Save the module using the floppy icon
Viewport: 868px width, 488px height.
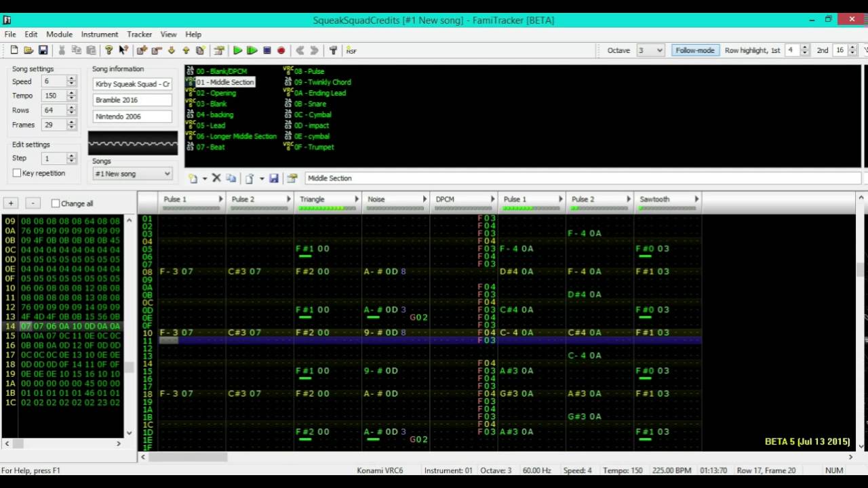(x=43, y=50)
